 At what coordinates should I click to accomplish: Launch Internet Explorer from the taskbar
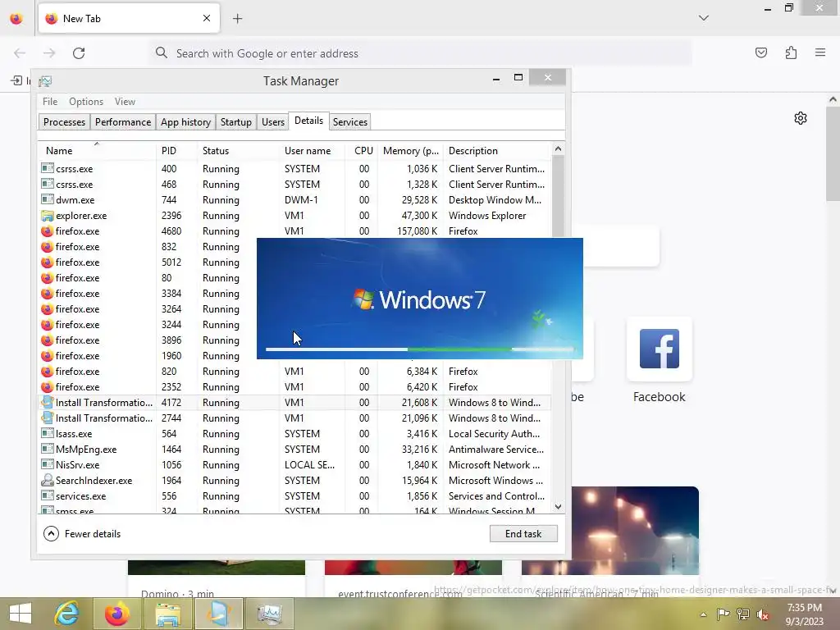click(x=67, y=614)
